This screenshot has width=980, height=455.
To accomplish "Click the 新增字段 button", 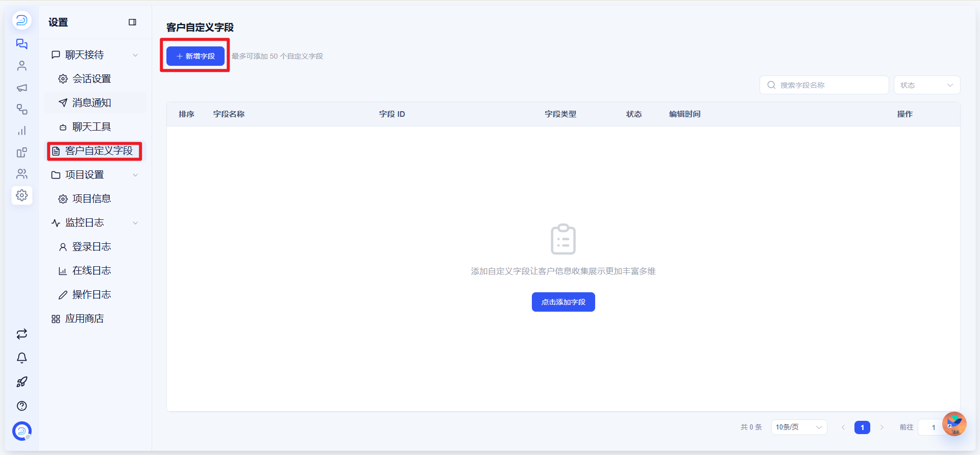I will point(195,56).
